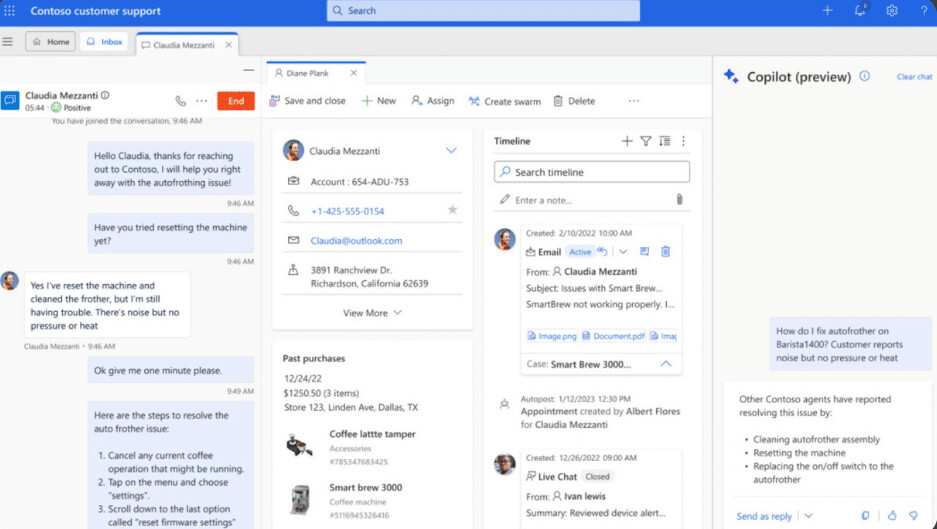Click Delete in command bar
Image resolution: width=937 pixels, height=529 pixels.
[x=574, y=101]
